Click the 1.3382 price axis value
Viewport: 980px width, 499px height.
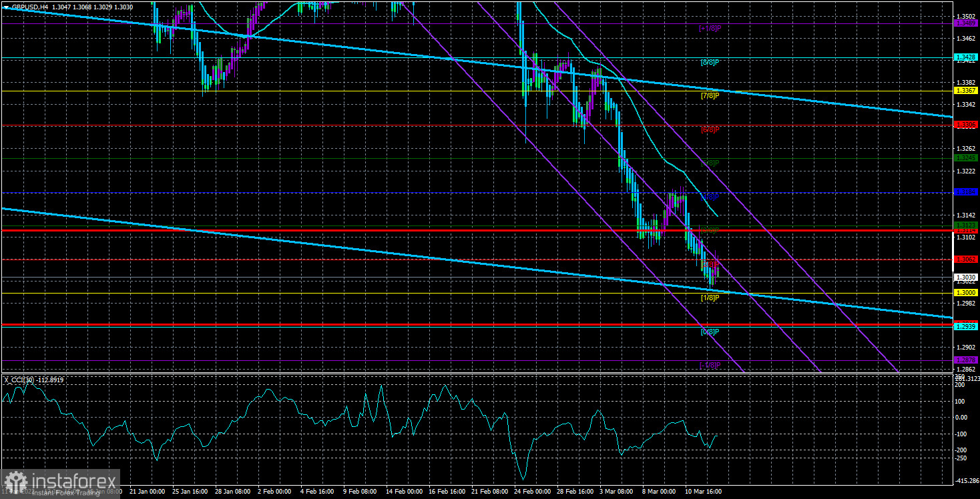[966, 82]
